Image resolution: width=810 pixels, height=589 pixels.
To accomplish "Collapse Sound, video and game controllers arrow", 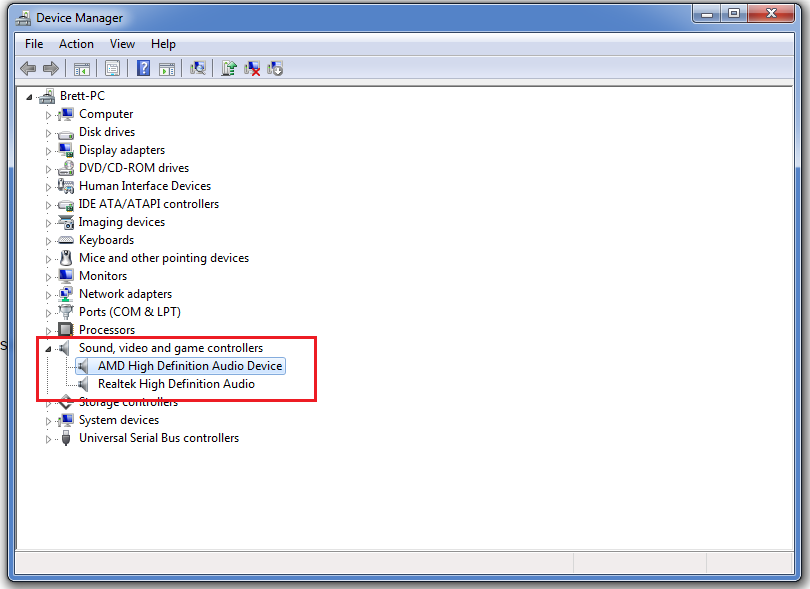I will [x=48, y=349].
